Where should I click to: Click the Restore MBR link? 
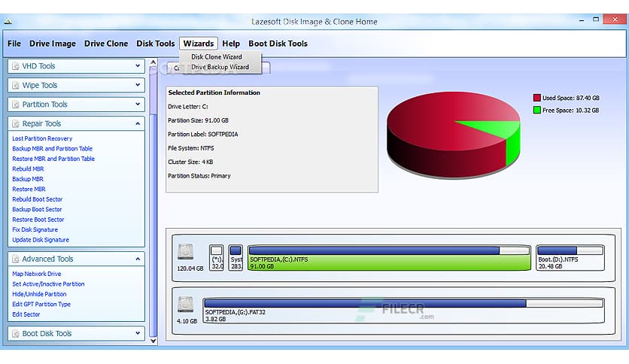[x=29, y=189]
